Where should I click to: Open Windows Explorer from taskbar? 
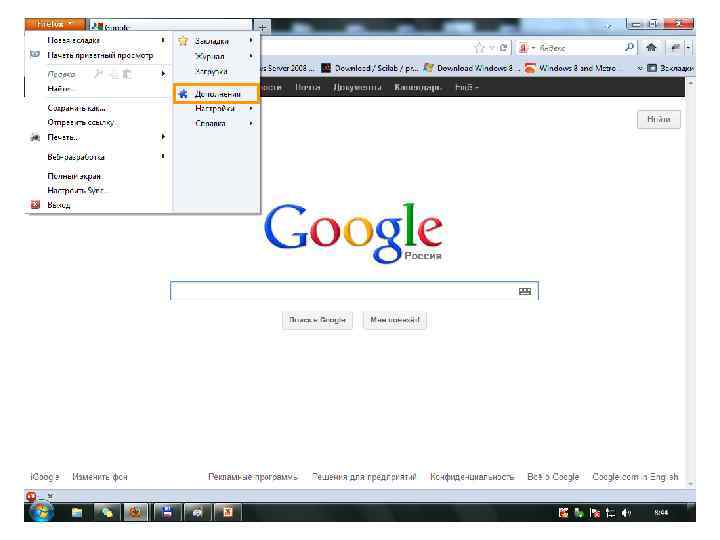click(77, 512)
